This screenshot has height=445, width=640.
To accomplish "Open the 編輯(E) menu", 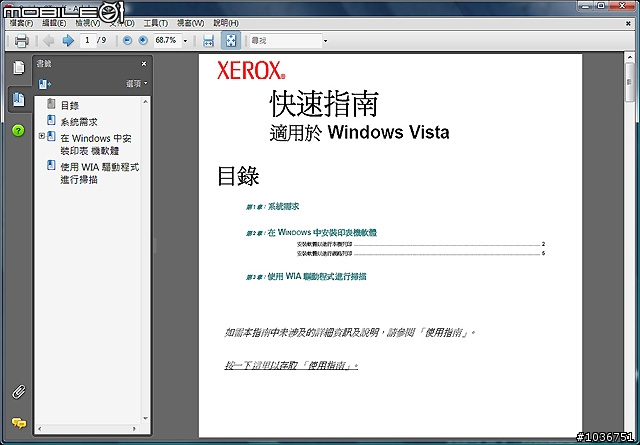I will (x=54, y=24).
